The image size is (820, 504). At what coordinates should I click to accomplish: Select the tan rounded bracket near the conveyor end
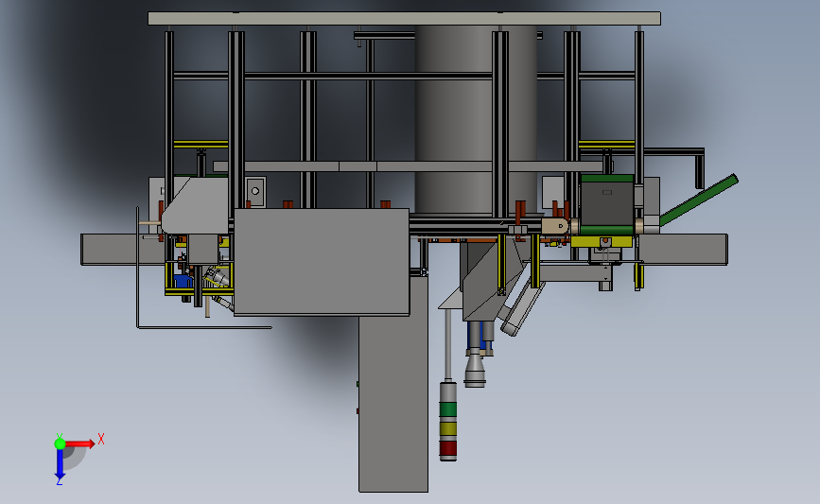pos(554,226)
